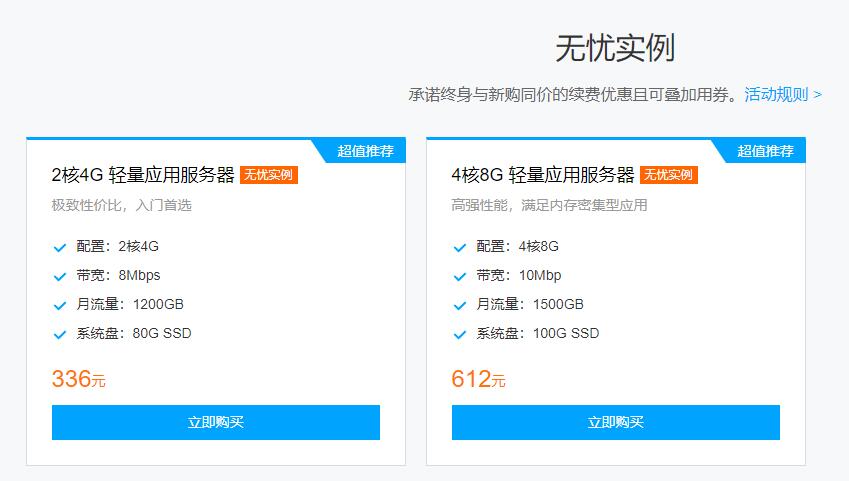Image resolution: width=849 pixels, height=481 pixels.
Task: Click checkmark icon beside 配置：2核4G
Action: point(60,247)
